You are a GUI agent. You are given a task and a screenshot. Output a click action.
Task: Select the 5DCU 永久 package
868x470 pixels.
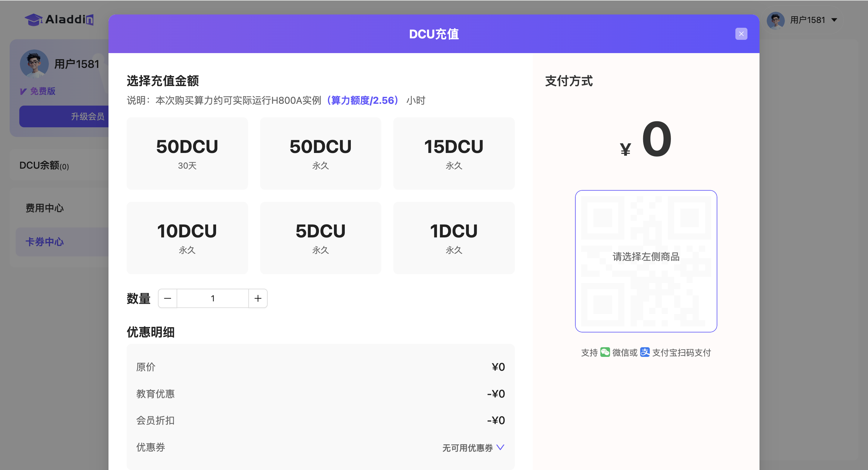click(x=320, y=238)
